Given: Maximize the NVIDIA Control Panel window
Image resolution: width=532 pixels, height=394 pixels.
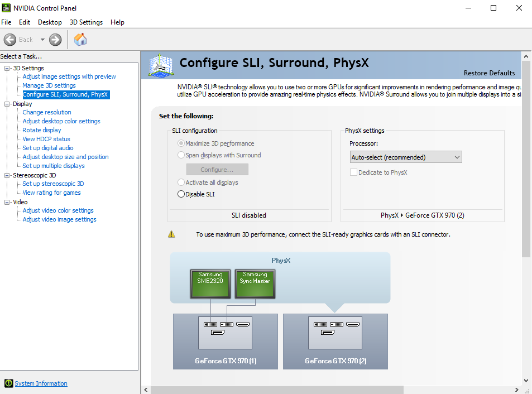Looking at the screenshot, I should point(493,8).
